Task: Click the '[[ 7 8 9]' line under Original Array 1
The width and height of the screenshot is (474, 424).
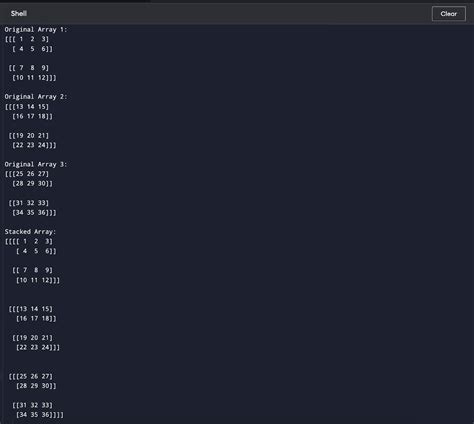Action: [x=29, y=68]
